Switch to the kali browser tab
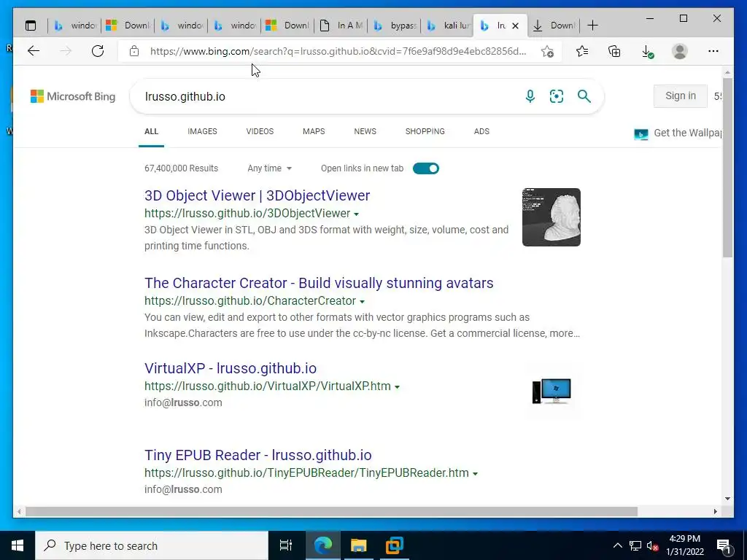Viewport: 747px width, 560px height. click(x=447, y=26)
